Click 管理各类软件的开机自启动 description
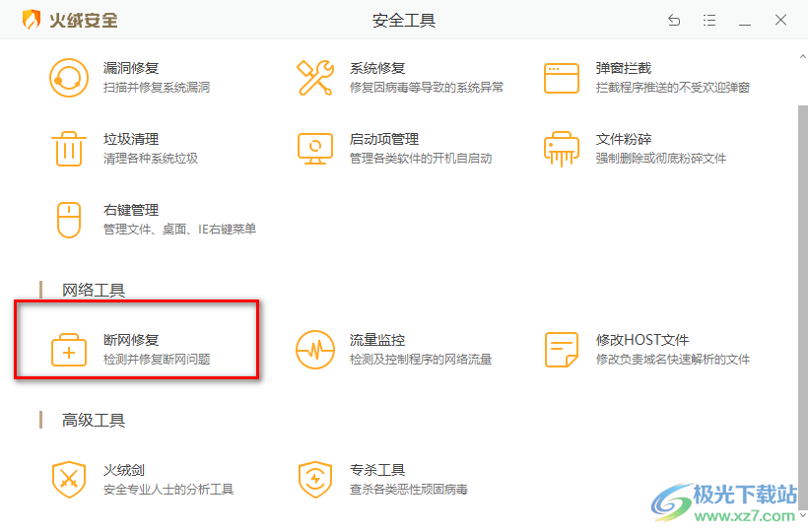The width and height of the screenshot is (808, 532). pyautogui.click(x=421, y=159)
